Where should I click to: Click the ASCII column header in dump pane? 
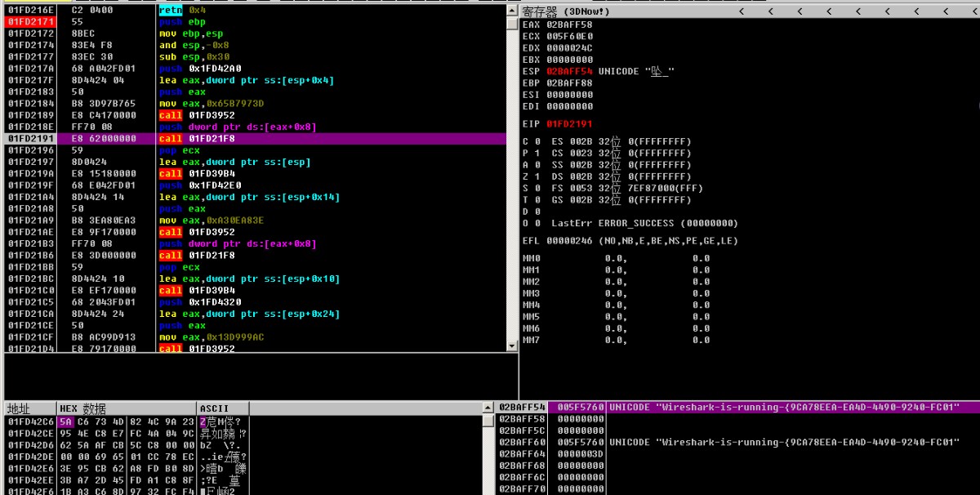pos(214,408)
